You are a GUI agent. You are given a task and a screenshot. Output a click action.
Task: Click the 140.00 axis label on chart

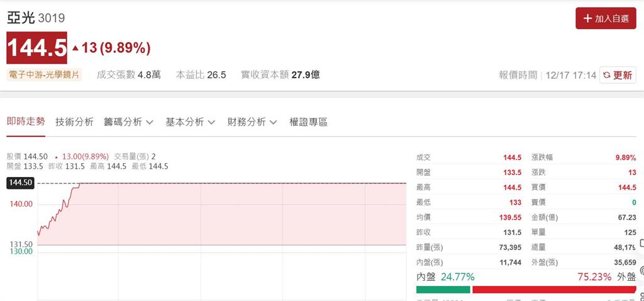pyautogui.click(x=21, y=204)
